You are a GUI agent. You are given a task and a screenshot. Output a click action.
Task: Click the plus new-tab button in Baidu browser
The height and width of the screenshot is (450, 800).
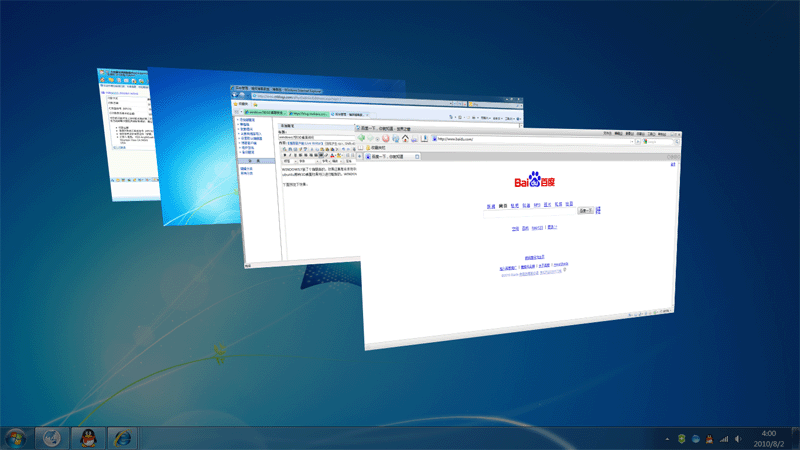coord(360,156)
